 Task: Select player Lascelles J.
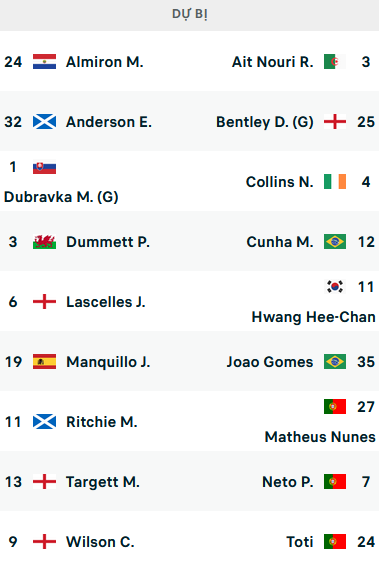pyautogui.click(x=106, y=302)
